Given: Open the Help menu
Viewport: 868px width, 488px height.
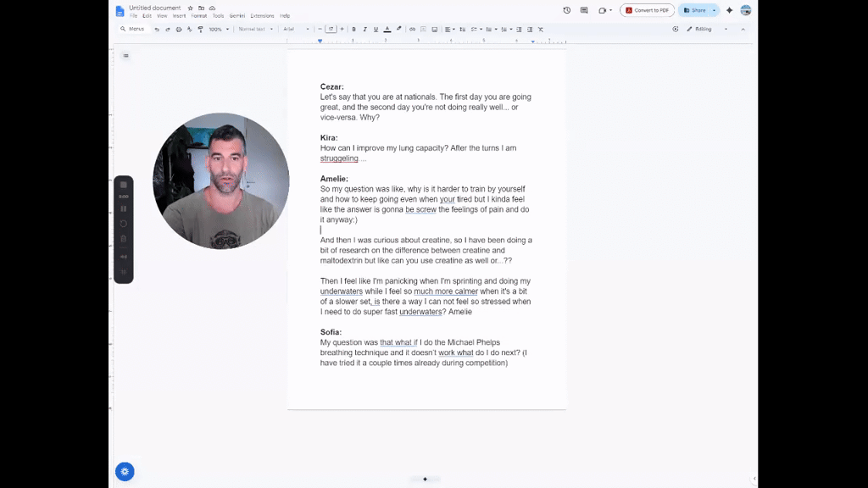Looking at the screenshot, I should (285, 16).
